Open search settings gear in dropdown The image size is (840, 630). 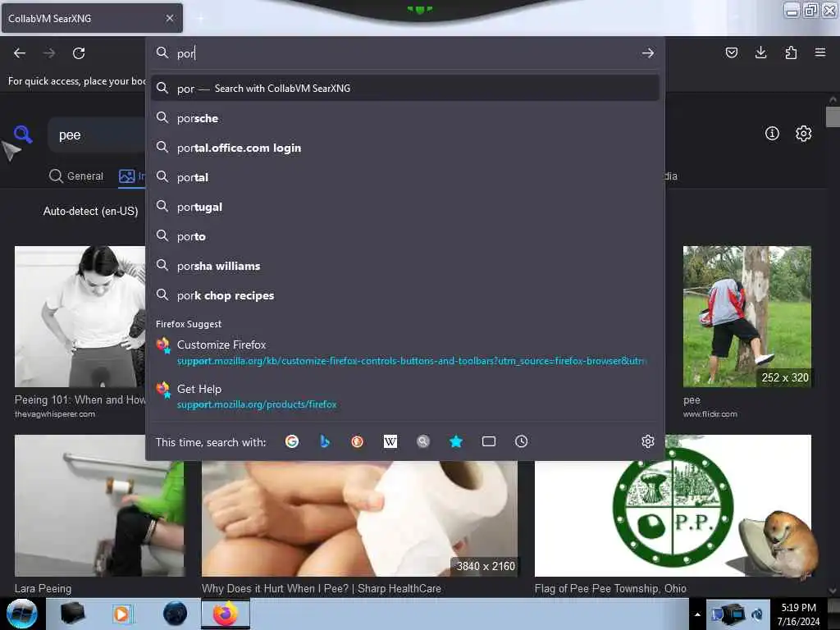pyautogui.click(x=648, y=441)
